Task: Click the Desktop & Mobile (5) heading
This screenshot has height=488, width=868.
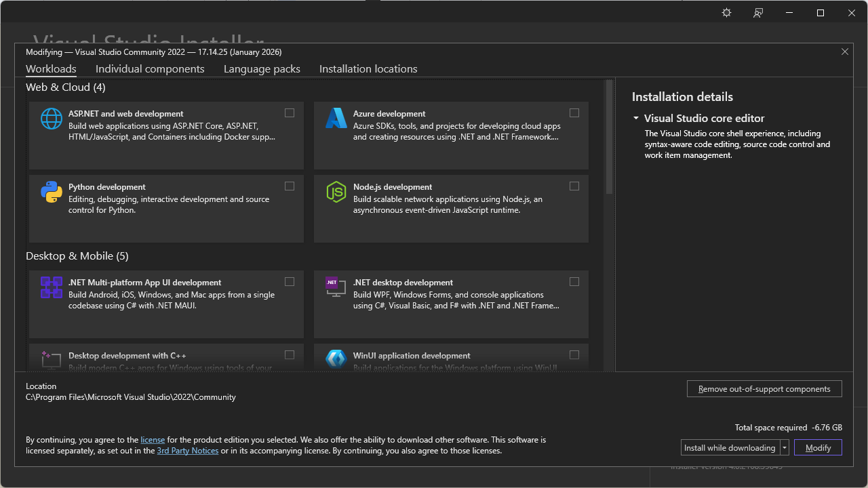Action: point(77,256)
